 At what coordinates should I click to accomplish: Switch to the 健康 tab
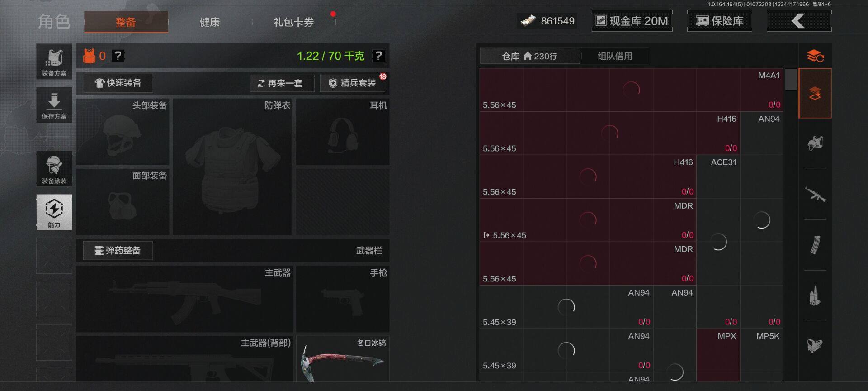[x=210, y=22]
